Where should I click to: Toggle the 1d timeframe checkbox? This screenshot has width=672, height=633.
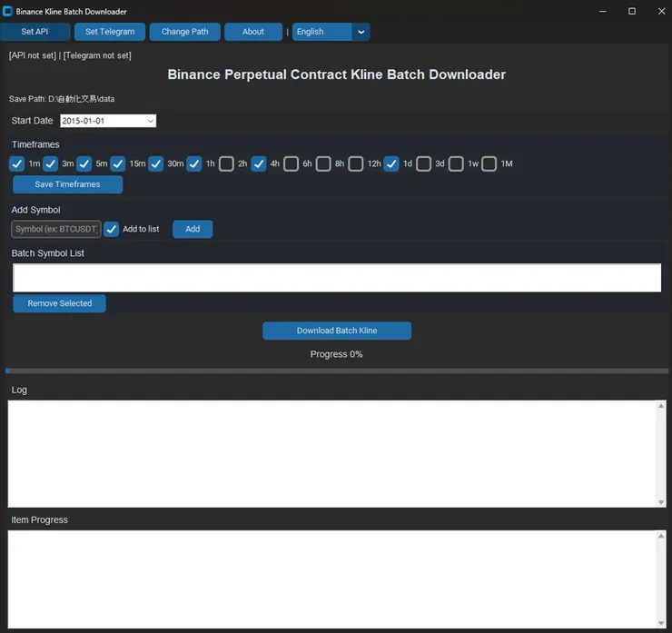pyautogui.click(x=391, y=163)
